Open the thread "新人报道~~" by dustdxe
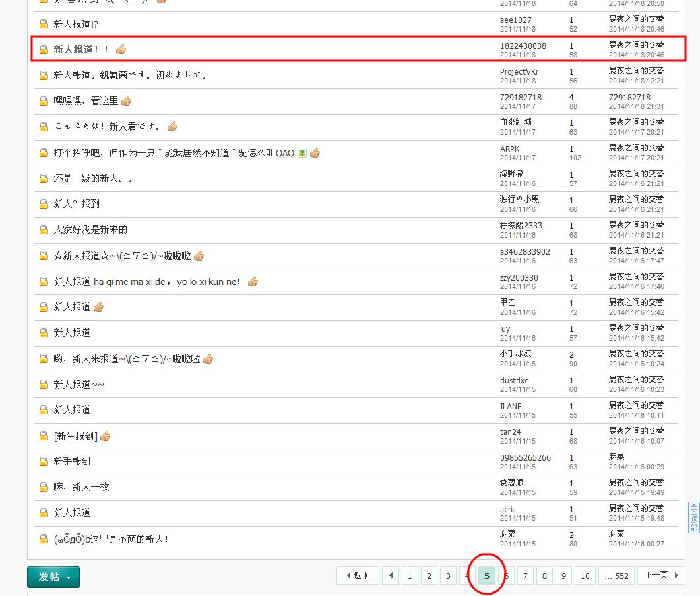Screen dimensions: 700x596 (79, 385)
